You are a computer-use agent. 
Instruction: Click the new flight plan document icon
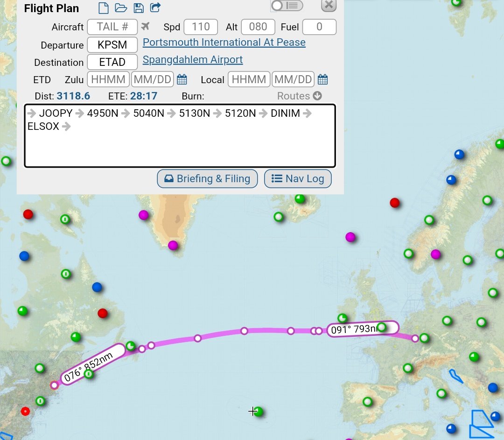tap(103, 8)
